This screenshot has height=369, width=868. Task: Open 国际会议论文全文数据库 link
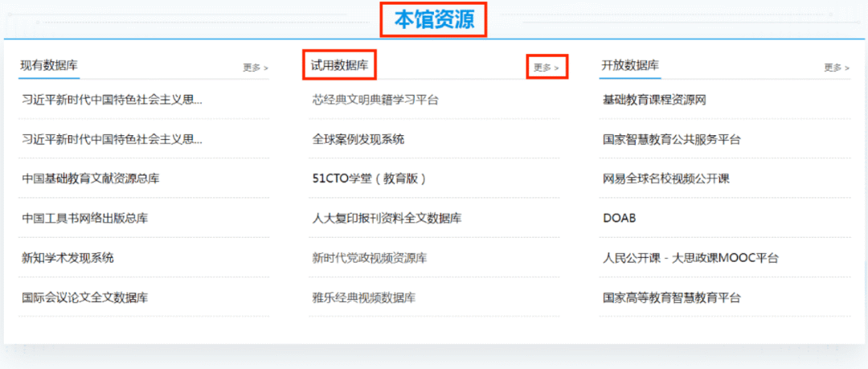click(85, 297)
